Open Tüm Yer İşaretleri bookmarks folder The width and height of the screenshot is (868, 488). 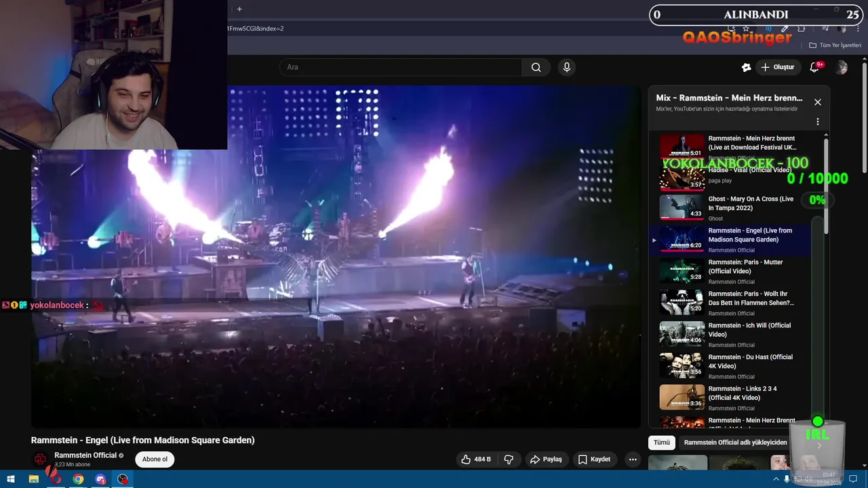click(x=835, y=45)
